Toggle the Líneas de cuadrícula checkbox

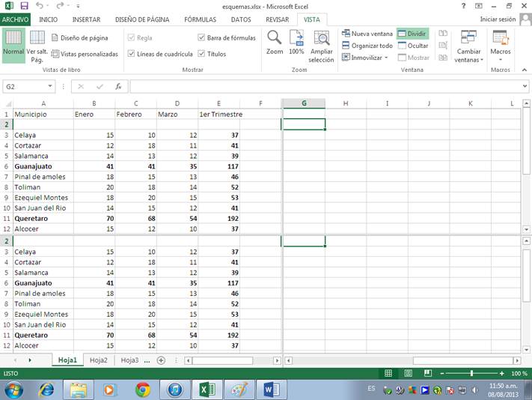(132, 54)
